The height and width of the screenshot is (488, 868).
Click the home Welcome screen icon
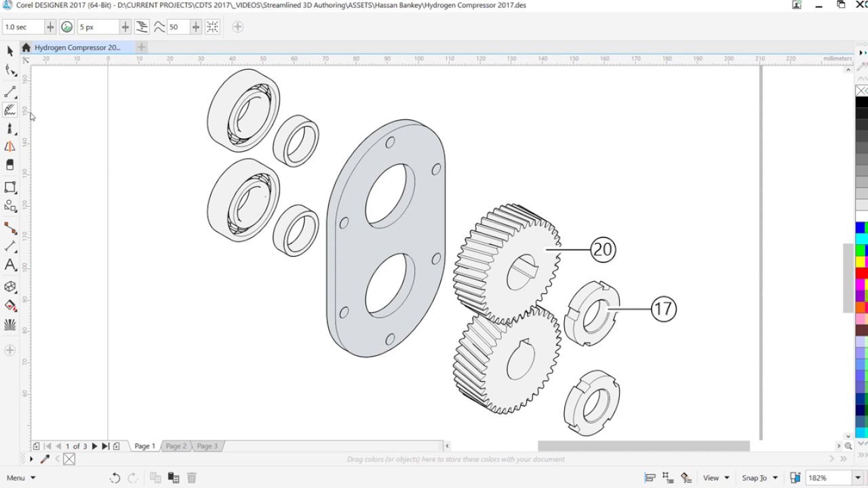(x=26, y=47)
